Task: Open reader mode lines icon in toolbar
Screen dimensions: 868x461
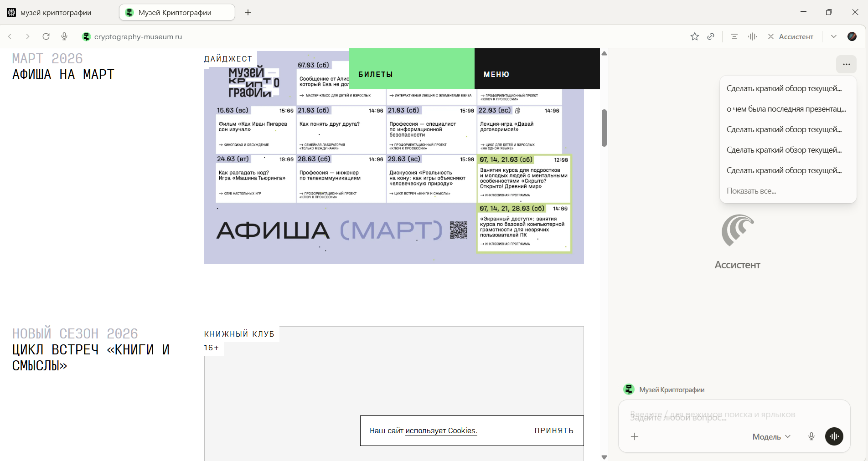Action: 734,36
